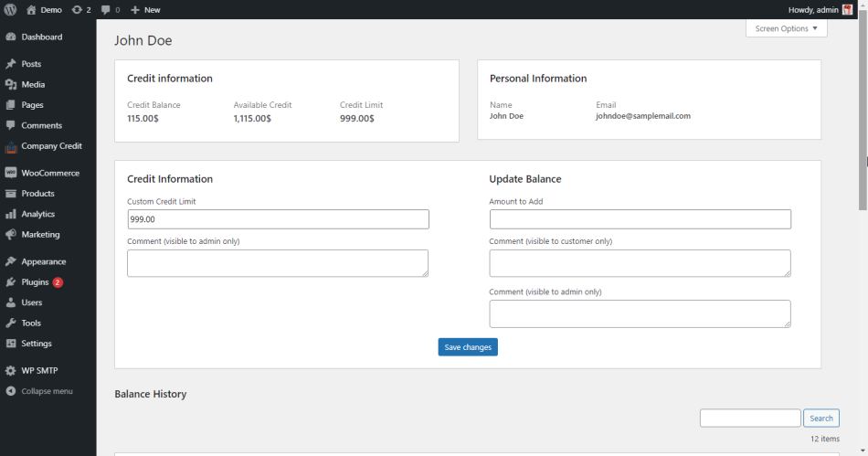
Task: Open the New content menu
Action: point(145,9)
